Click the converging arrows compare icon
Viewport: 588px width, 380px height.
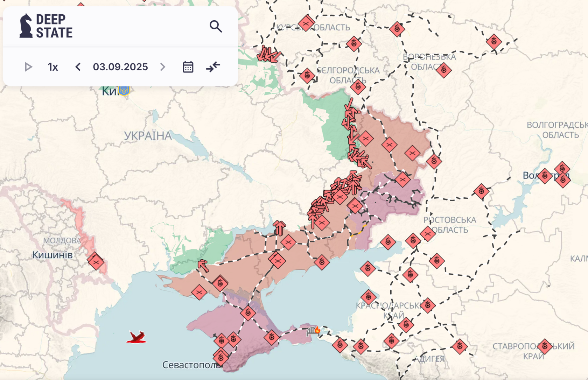213,66
